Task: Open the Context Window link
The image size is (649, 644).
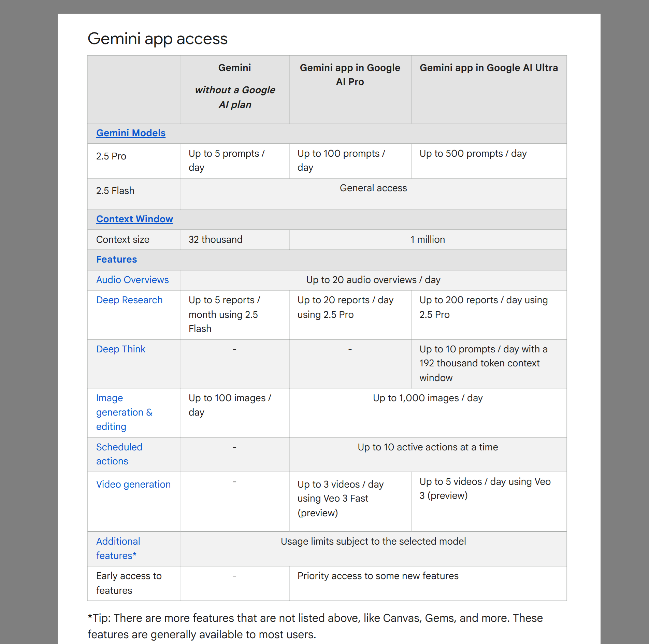Action: [x=134, y=219]
